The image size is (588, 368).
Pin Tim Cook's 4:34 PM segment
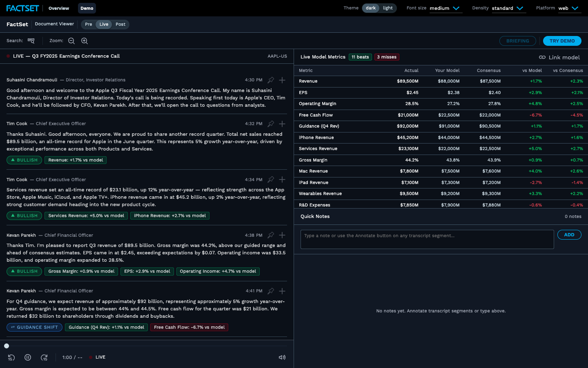271,180
